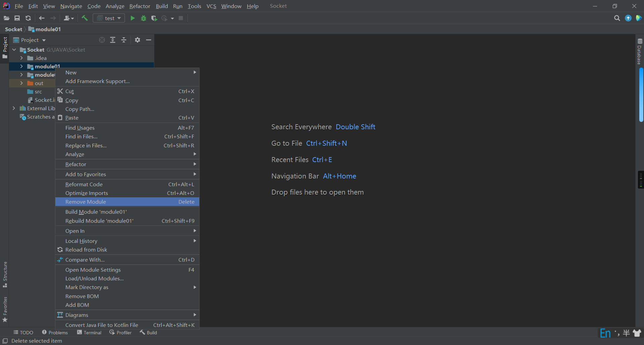The width and height of the screenshot is (644, 345).
Task: Open the VCS menu in the menu bar
Action: click(211, 6)
